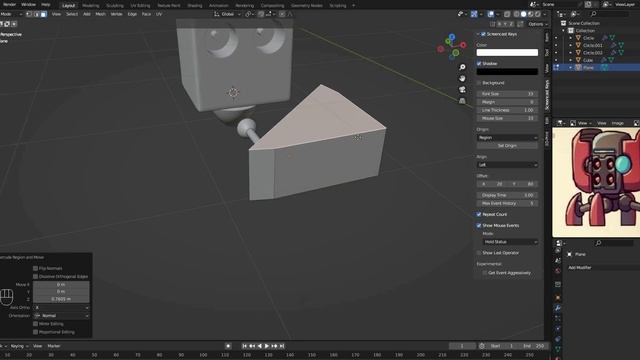Toggle show overlays icon in header

coord(491,14)
